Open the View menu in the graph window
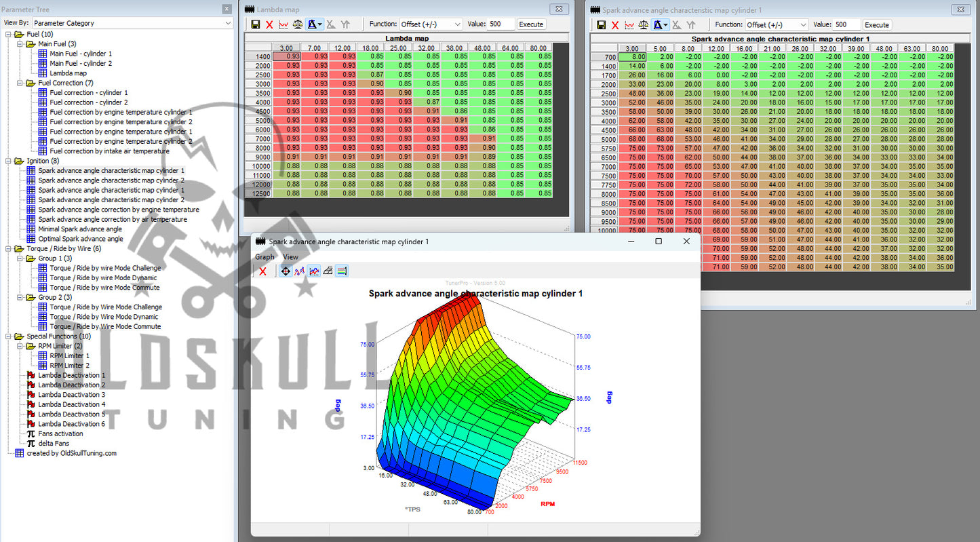The image size is (980, 542). click(290, 257)
